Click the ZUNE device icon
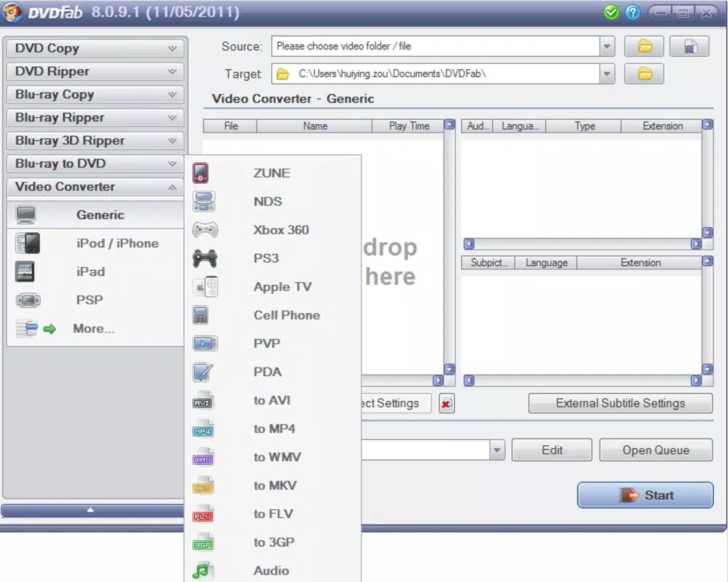The height and width of the screenshot is (582, 728). (201, 173)
